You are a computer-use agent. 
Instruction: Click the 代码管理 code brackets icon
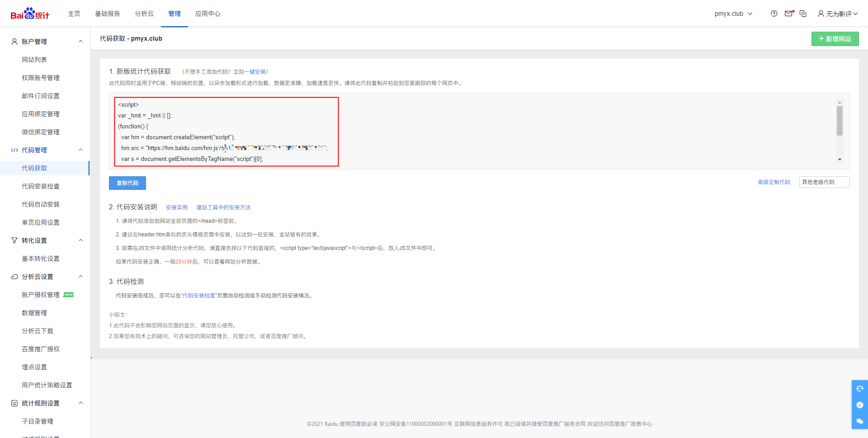point(14,150)
